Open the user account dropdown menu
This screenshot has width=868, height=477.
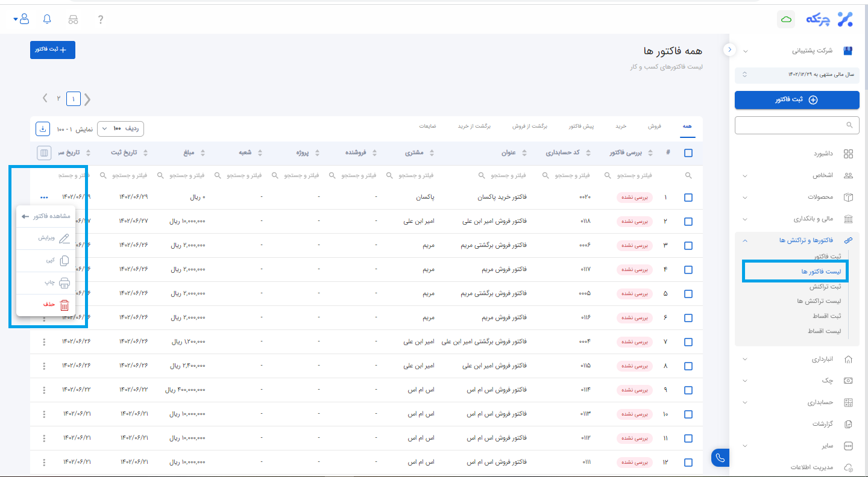pyautogui.click(x=21, y=19)
